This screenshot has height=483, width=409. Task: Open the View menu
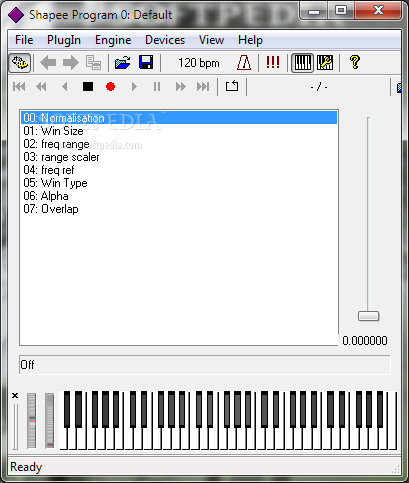pyautogui.click(x=211, y=40)
